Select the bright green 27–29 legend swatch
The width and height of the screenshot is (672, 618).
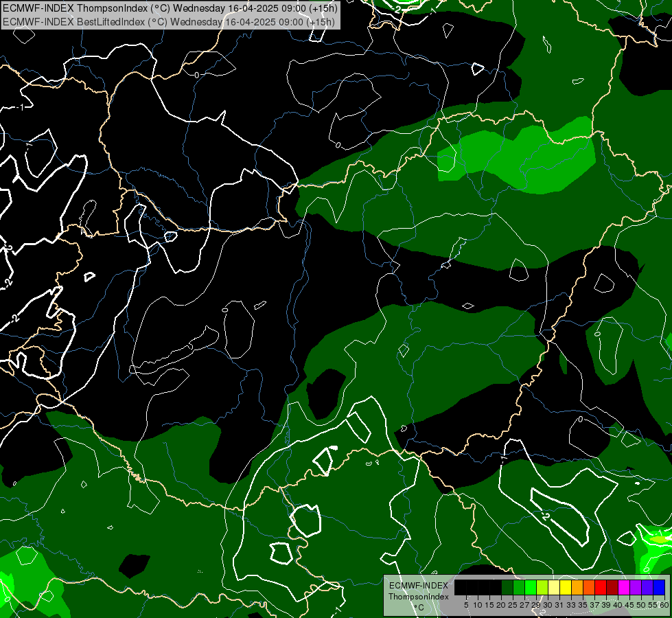531,587
